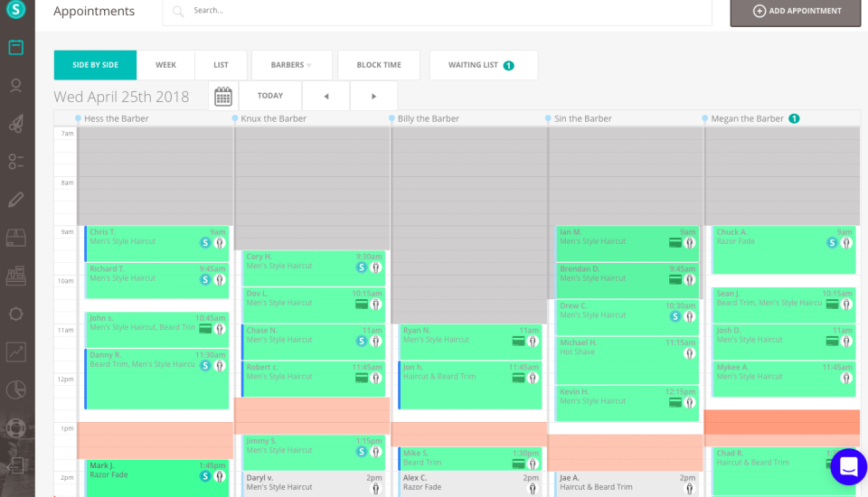This screenshot has height=497, width=868.
Task: Jump to Today
Action: (270, 96)
